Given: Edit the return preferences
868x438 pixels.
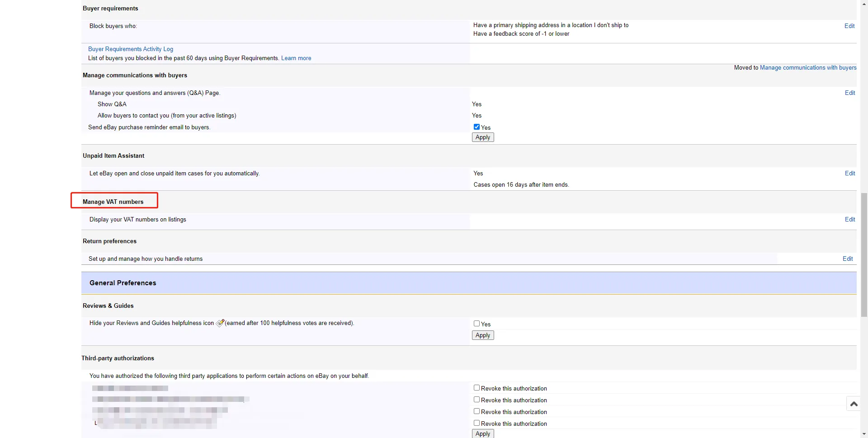Looking at the screenshot, I should click(847, 259).
